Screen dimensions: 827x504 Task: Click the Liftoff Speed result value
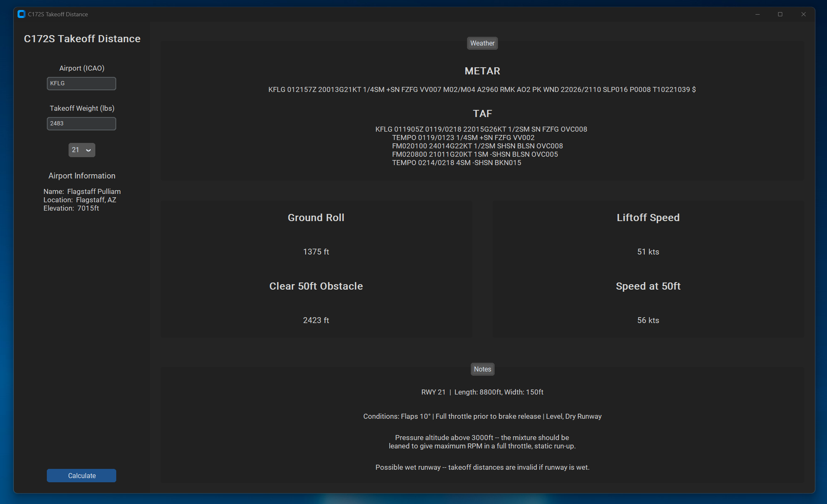pos(648,251)
